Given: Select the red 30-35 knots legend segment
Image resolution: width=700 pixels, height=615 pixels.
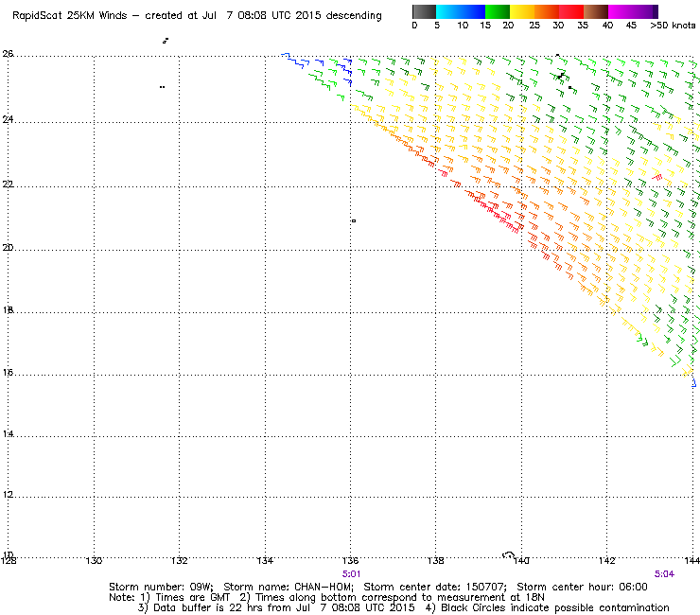Looking at the screenshot, I should click(x=571, y=11).
